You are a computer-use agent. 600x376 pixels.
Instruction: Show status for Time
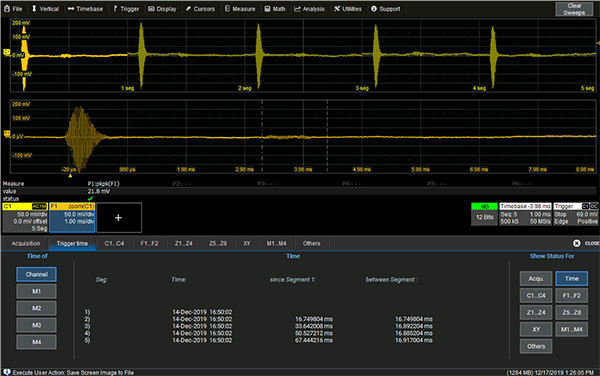click(x=572, y=278)
